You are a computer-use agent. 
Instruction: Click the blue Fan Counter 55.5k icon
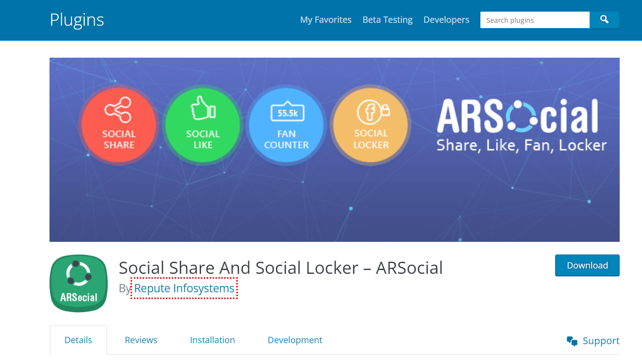pyautogui.click(x=286, y=125)
